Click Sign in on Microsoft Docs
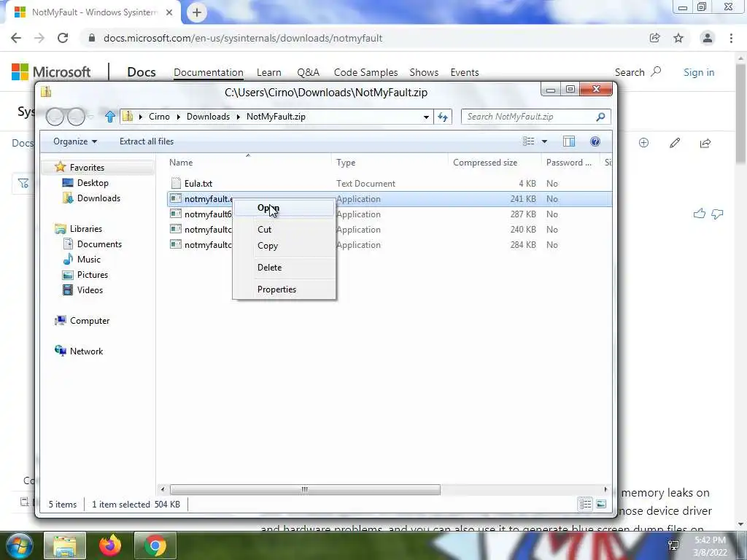Screen dimensions: 747x560 pos(698,72)
